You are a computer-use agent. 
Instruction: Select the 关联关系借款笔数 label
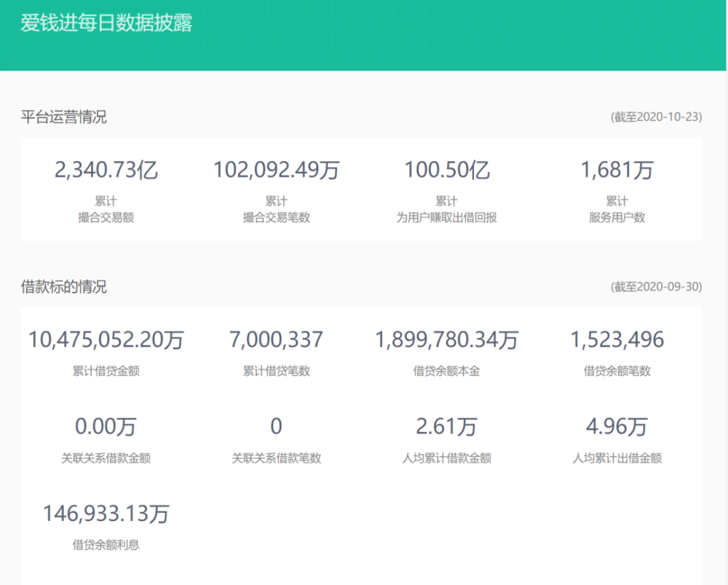tap(276, 458)
